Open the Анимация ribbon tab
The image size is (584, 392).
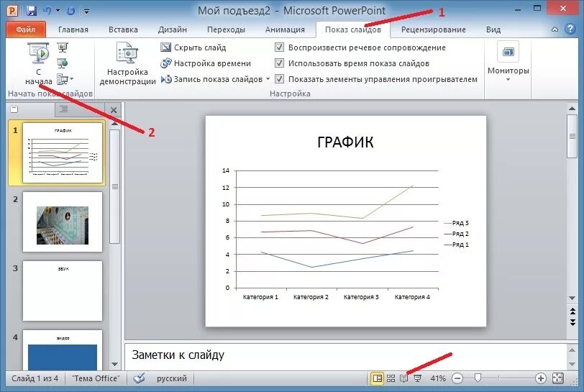(x=285, y=29)
